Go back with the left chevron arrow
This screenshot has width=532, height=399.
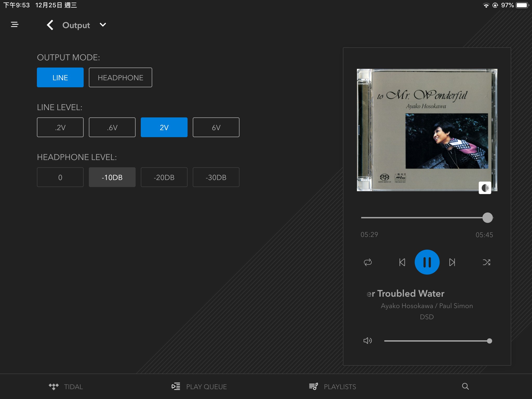point(50,25)
